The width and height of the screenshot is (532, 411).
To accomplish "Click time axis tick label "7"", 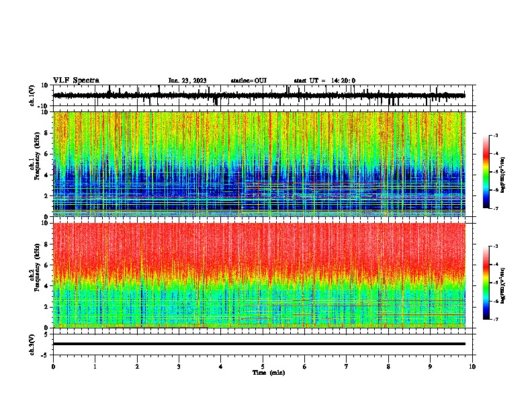I will coord(347,367).
